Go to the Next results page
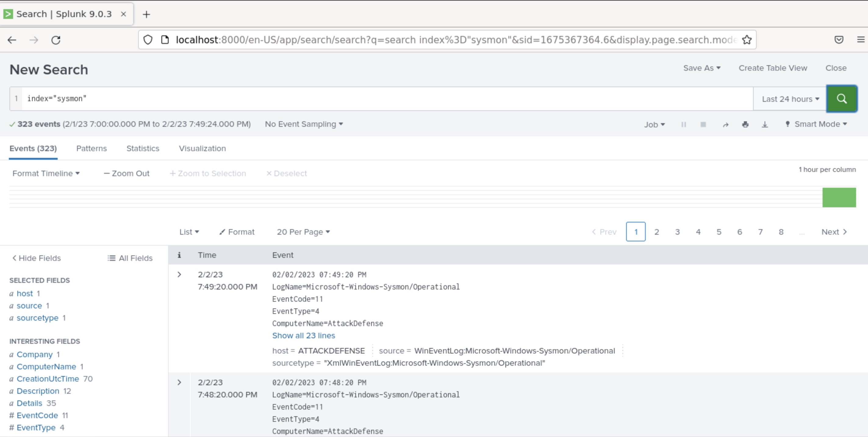This screenshot has width=868, height=437. 834,232
